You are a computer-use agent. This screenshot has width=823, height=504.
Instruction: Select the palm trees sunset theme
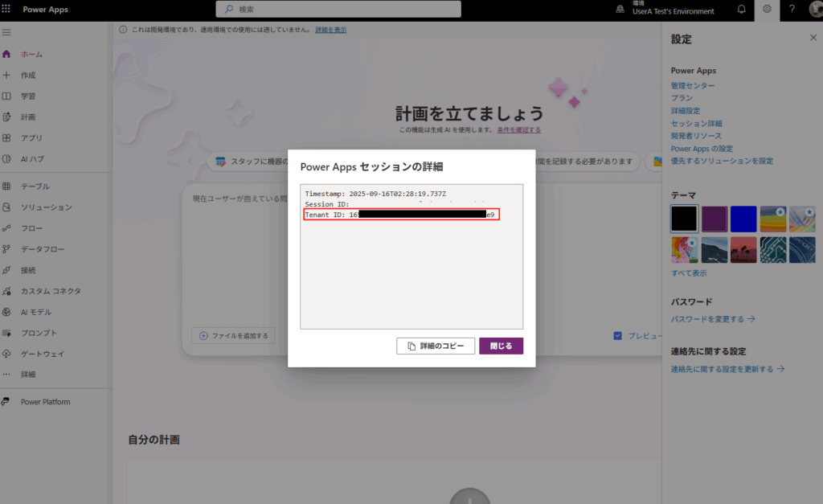[x=743, y=250]
